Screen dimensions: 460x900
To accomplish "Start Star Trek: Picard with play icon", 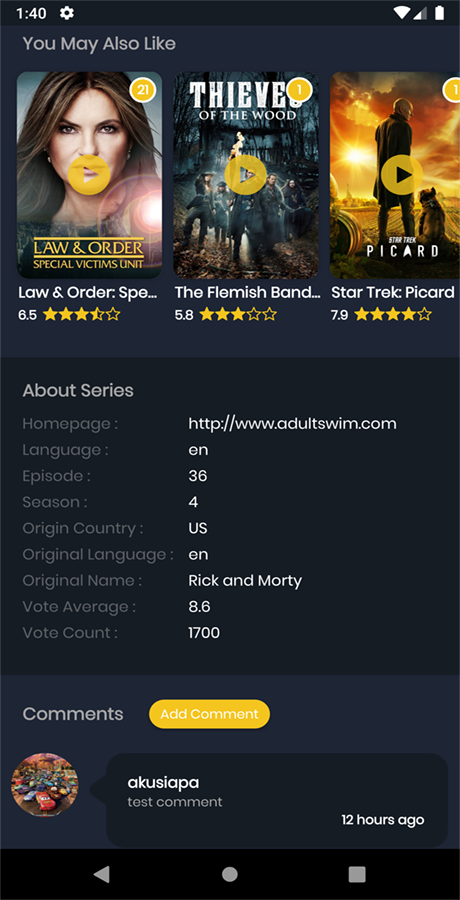I will pyautogui.click(x=402, y=175).
